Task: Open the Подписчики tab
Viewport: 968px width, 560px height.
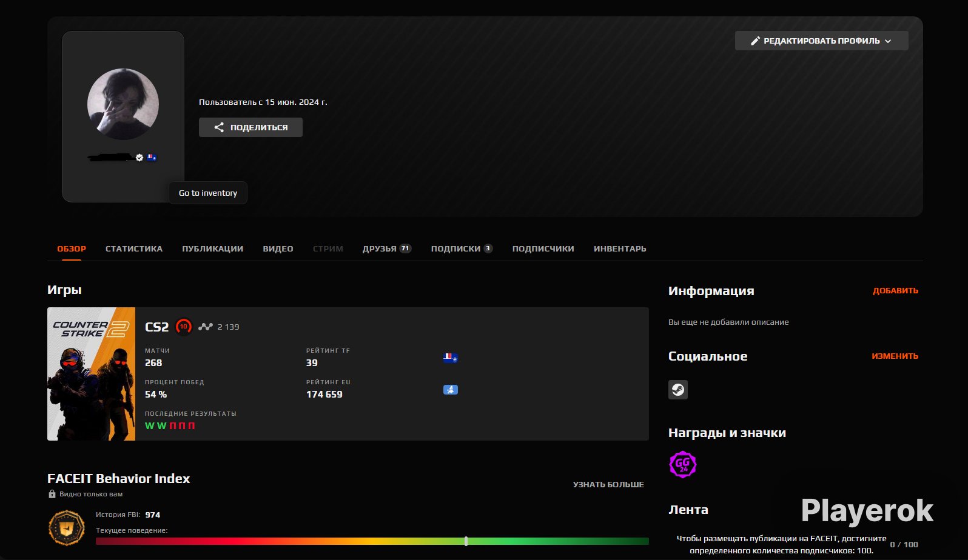Action: [x=543, y=248]
